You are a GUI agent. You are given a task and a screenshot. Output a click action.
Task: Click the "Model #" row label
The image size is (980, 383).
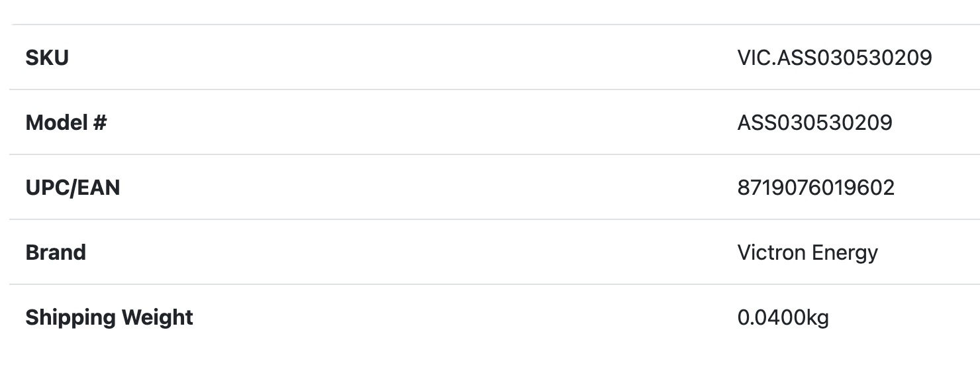66,123
